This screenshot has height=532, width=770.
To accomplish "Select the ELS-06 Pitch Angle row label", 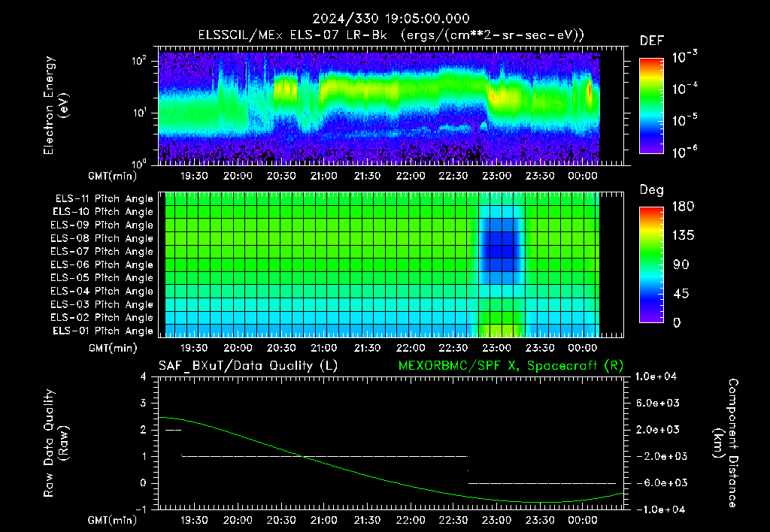I will tap(102, 265).
